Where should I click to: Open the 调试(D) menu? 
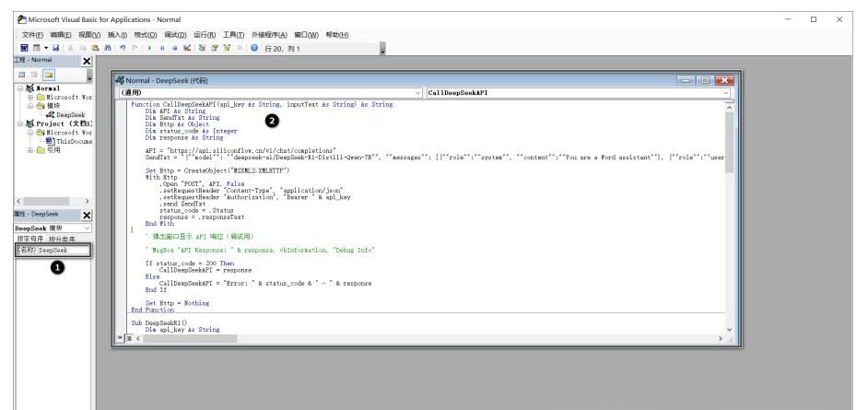(175, 34)
